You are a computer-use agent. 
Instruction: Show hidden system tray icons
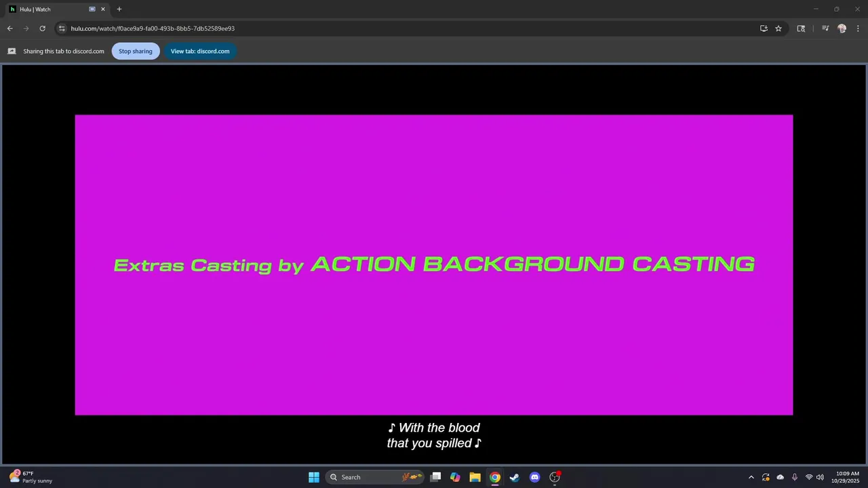[x=751, y=477]
